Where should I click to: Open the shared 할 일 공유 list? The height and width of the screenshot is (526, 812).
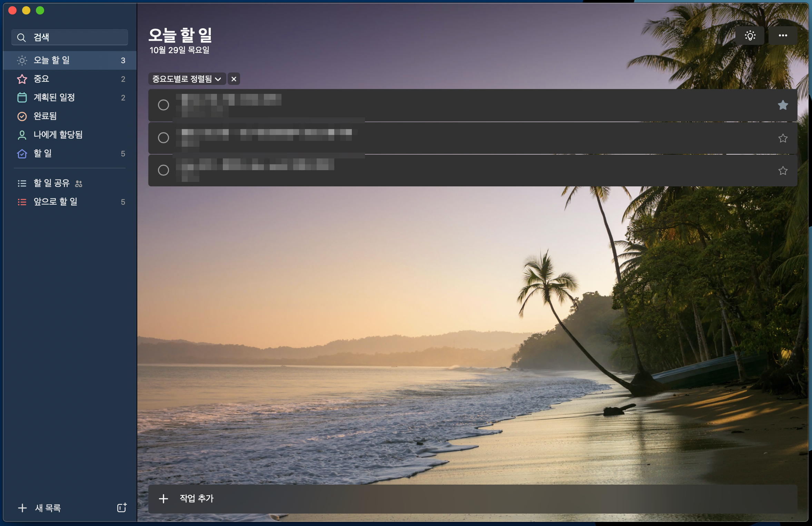pos(52,183)
